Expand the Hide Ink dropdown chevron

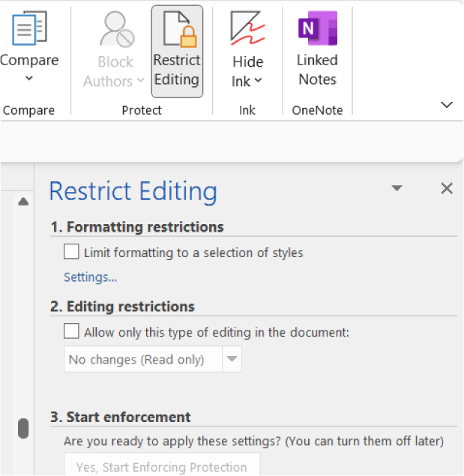tap(259, 81)
